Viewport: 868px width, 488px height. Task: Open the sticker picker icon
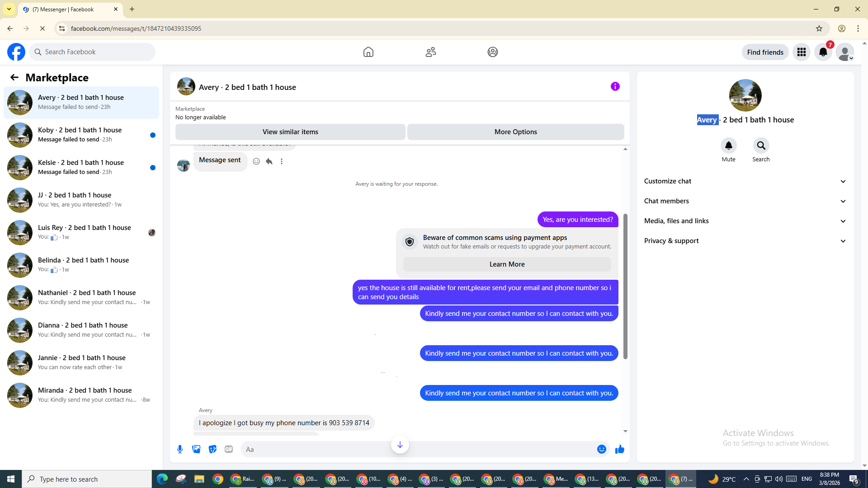pos(212,449)
